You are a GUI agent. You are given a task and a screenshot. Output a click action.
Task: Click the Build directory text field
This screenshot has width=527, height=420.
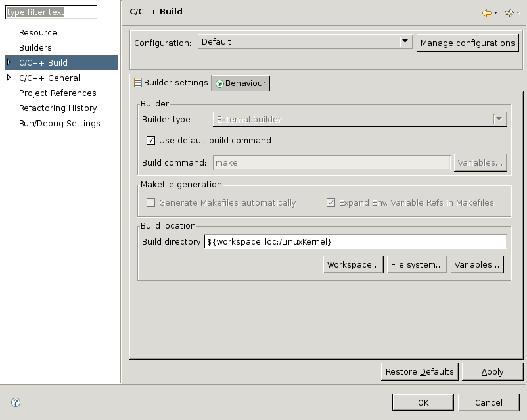355,241
